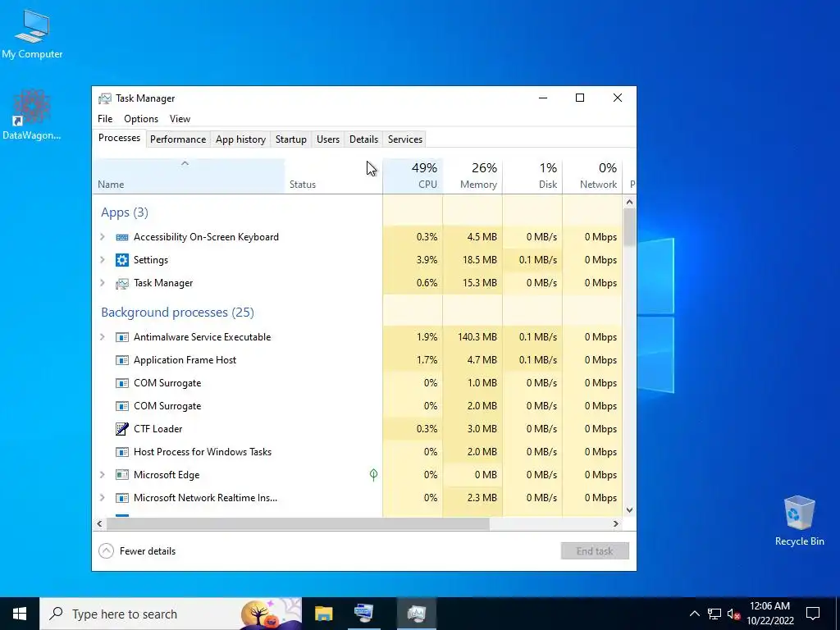Viewport: 840px width, 630px height.
Task: Collapse to Fewer details
Action: [137, 551]
